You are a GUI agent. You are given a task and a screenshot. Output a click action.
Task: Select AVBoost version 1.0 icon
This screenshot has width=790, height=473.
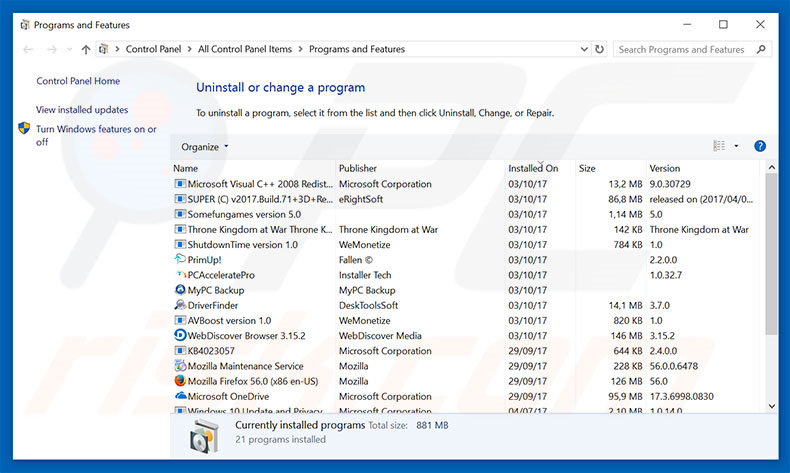[180, 320]
